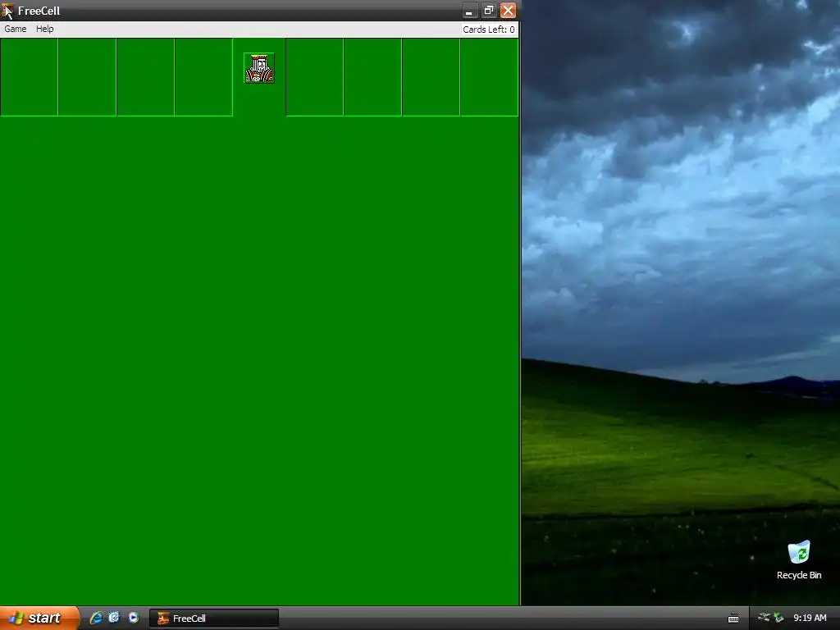Open the on-screen keyboard taskbar icon
Image resolution: width=840 pixels, height=630 pixels.
(733, 619)
